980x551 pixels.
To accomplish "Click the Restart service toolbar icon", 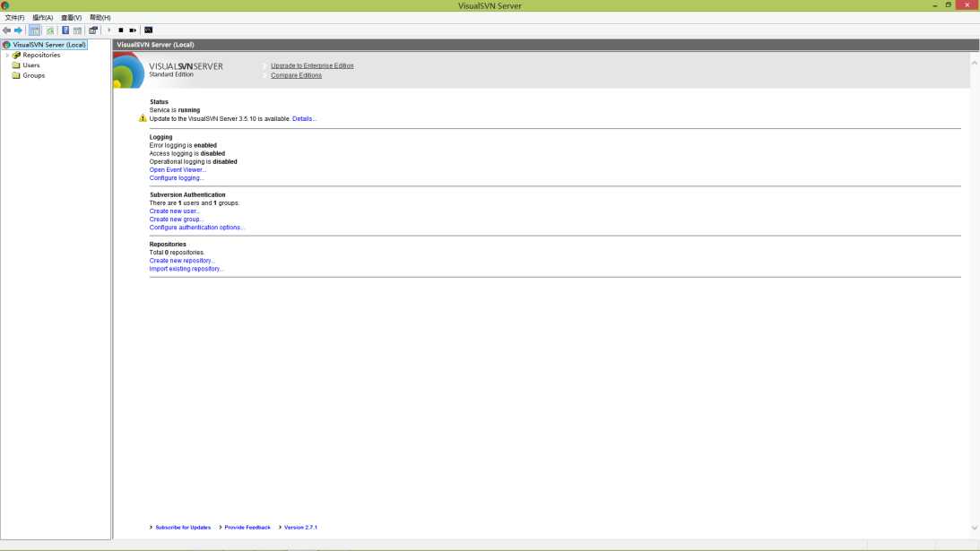I will pos(133,30).
